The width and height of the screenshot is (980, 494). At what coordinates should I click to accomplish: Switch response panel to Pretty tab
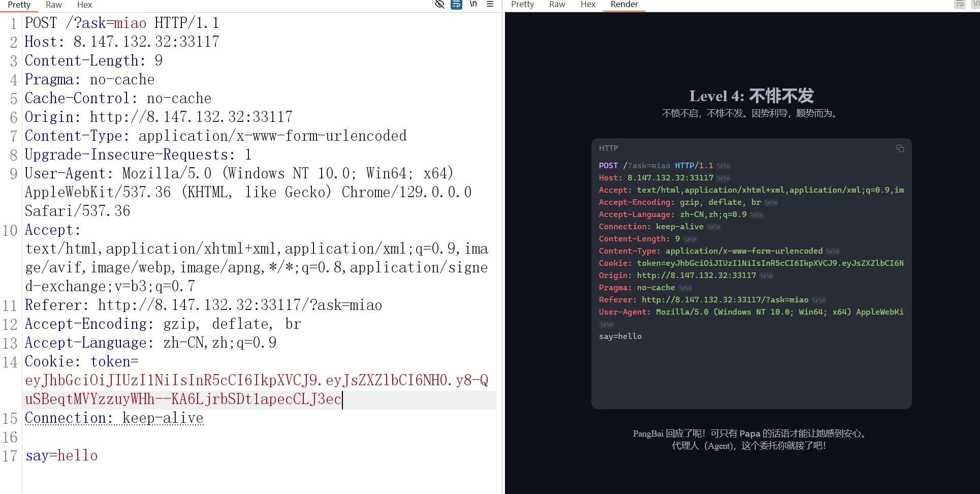click(522, 5)
